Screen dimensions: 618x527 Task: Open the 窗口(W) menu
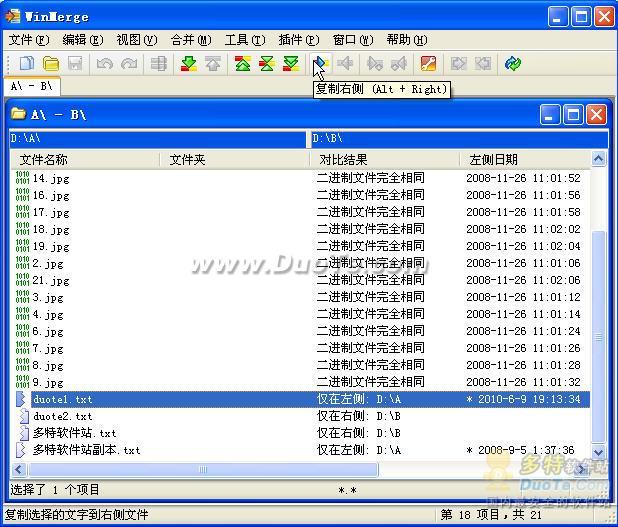coord(353,40)
